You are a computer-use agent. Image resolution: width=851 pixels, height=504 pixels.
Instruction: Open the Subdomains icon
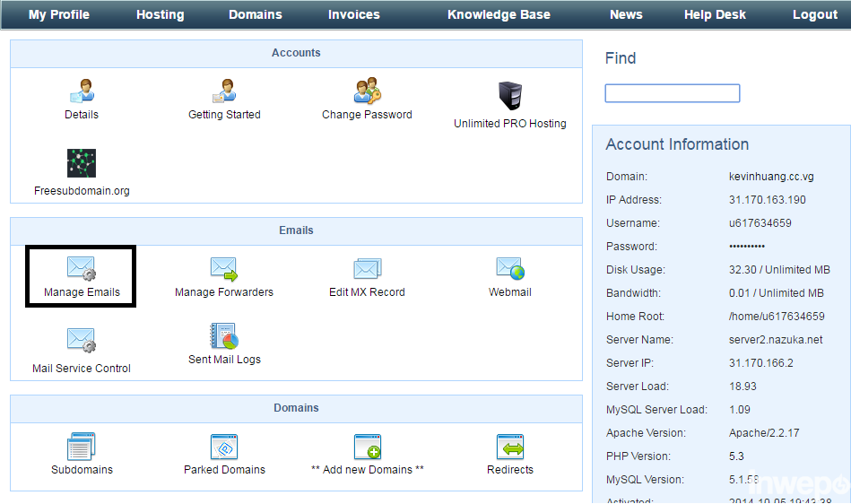[82, 447]
